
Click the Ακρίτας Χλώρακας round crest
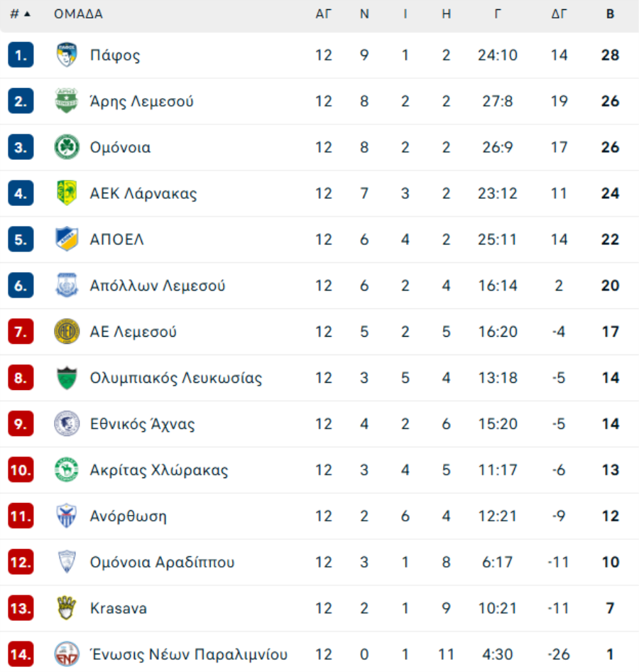[67, 470]
